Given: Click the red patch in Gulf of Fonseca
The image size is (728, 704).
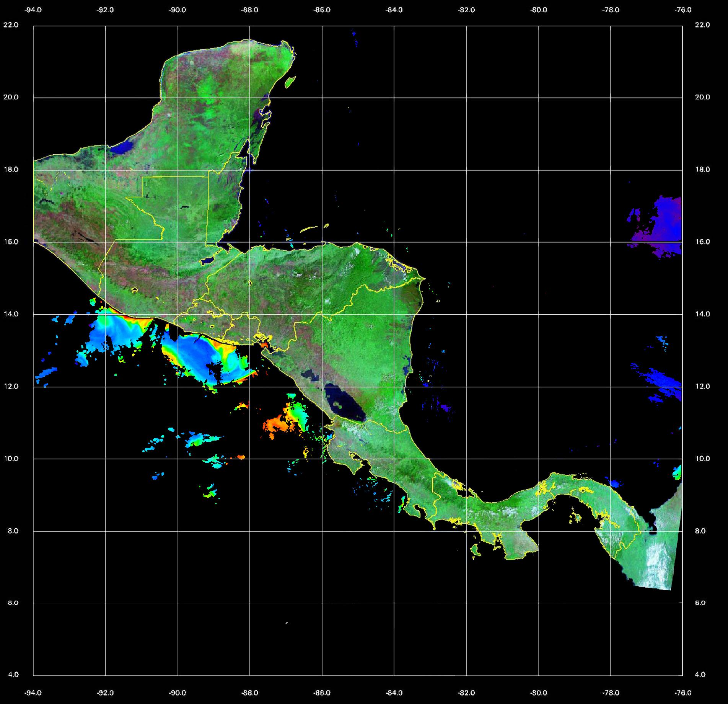Looking at the screenshot, I should coord(265,345).
